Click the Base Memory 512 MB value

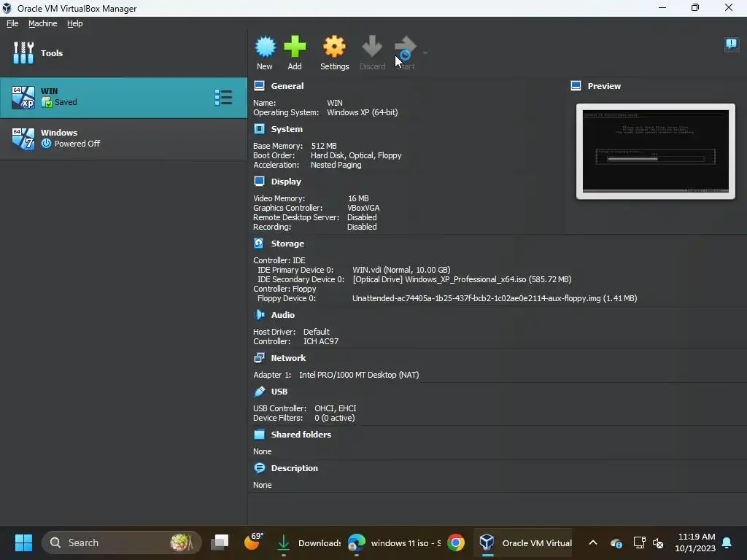pyautogui.click(x=324, y=146)
